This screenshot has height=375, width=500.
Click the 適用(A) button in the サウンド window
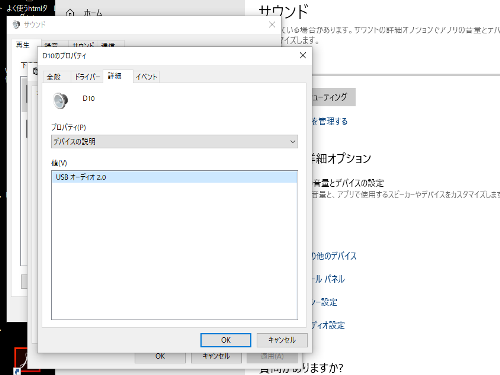coord(272,357)
